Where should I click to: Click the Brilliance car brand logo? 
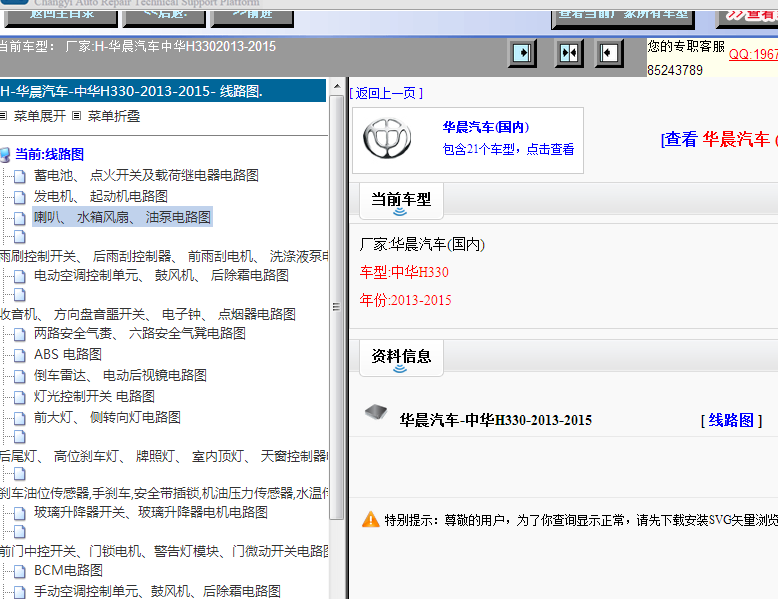(387, 138)
